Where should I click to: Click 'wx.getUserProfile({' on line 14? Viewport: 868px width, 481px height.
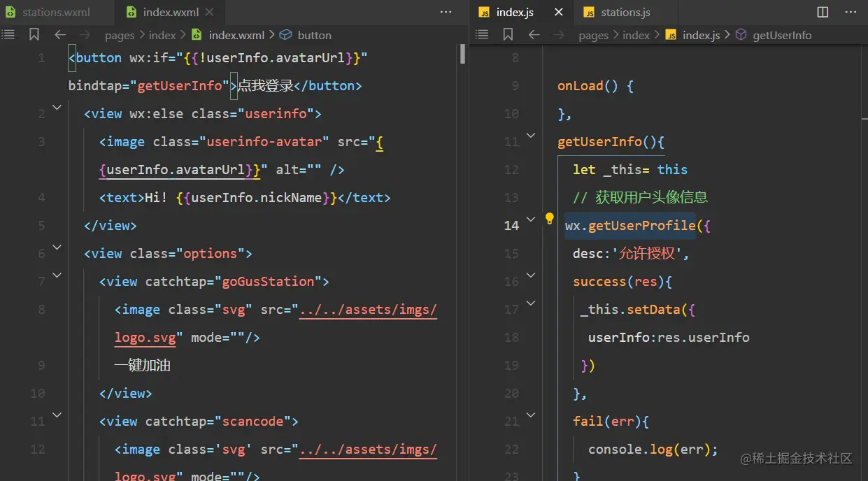point(638,225)
